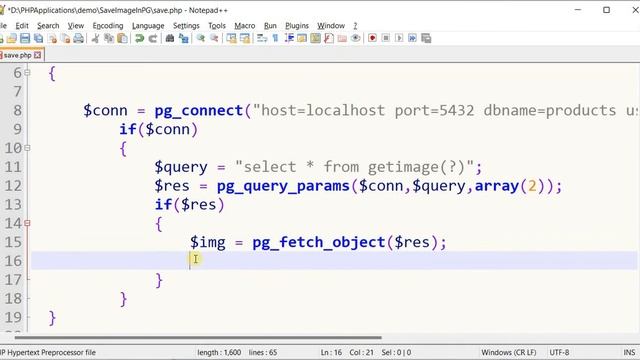Viewport: 640px width, 360px height.
Task: Click the Zoom In magnifier icon
Action: pos(200,38)
